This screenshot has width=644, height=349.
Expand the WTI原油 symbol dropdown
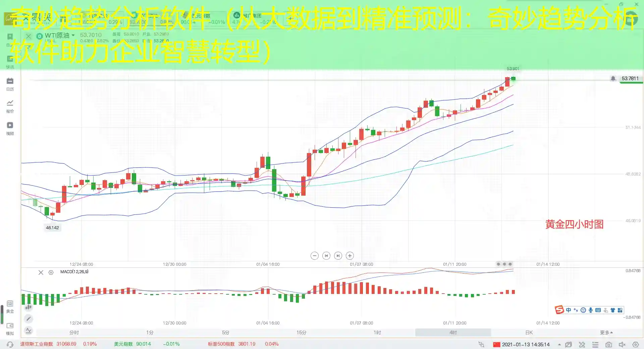click(x=73, y=35)
